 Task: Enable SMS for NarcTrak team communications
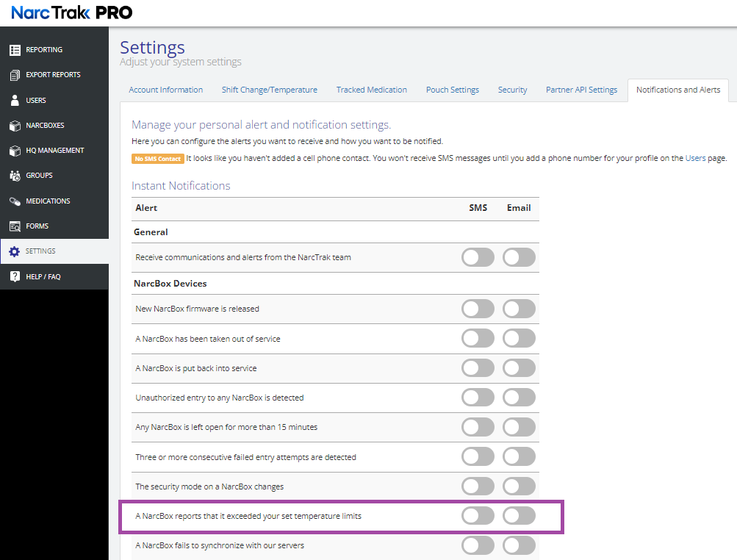click(478, 258)
